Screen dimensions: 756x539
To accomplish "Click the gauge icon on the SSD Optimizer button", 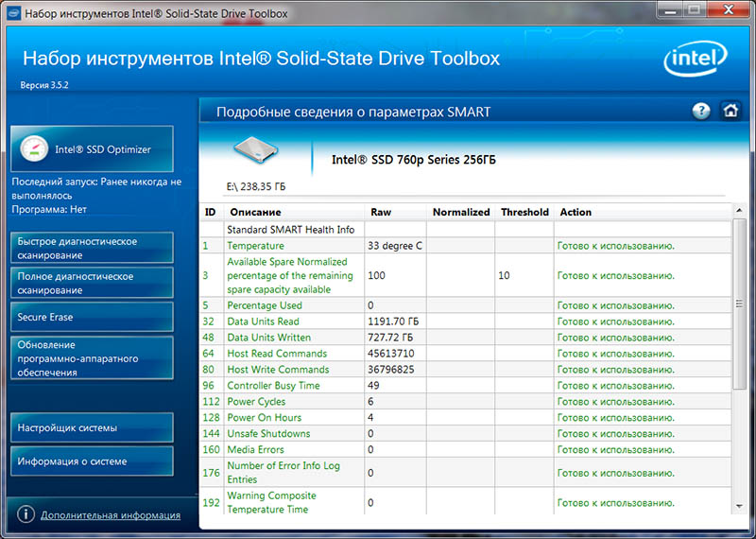I will point(34,149).
